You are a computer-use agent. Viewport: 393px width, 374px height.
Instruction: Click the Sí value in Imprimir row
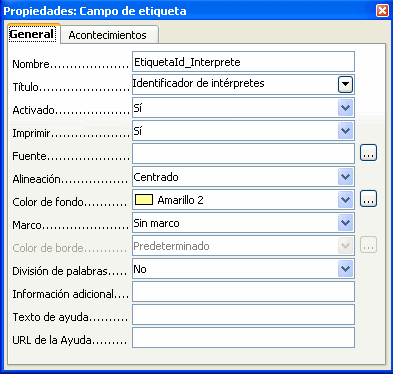pyautogui.click(x=138, y=131)
